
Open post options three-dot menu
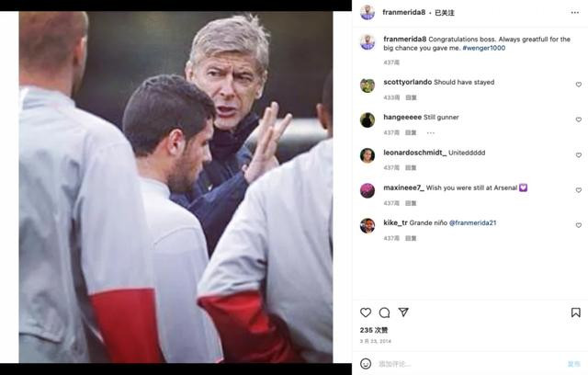tap(576, 13)
